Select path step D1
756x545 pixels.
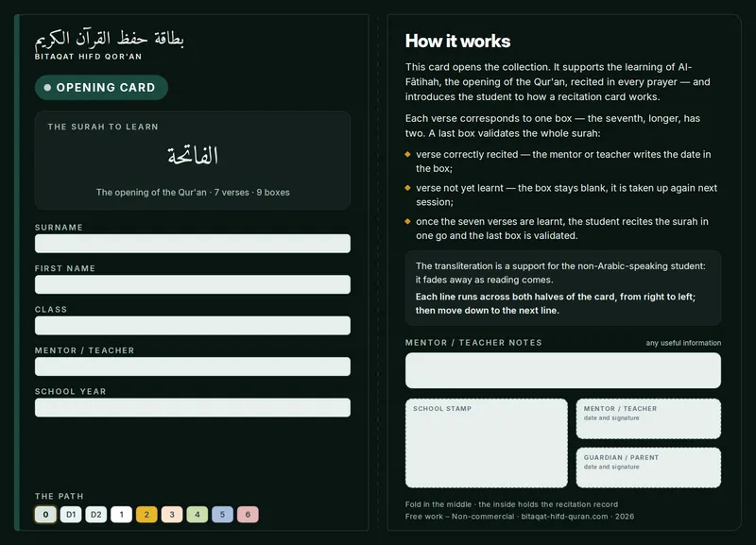[x=71, y=514]
